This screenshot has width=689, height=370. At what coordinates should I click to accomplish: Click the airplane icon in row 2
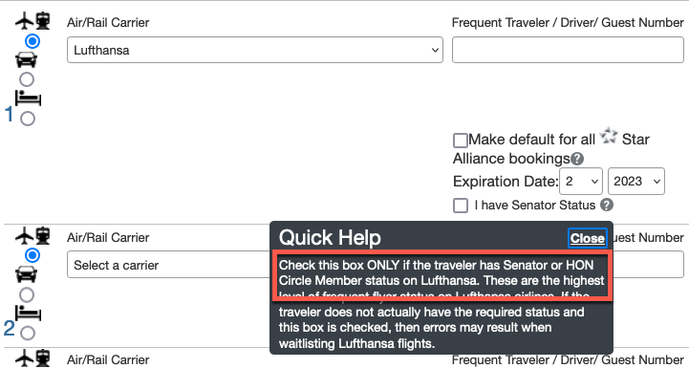[24, 236]
